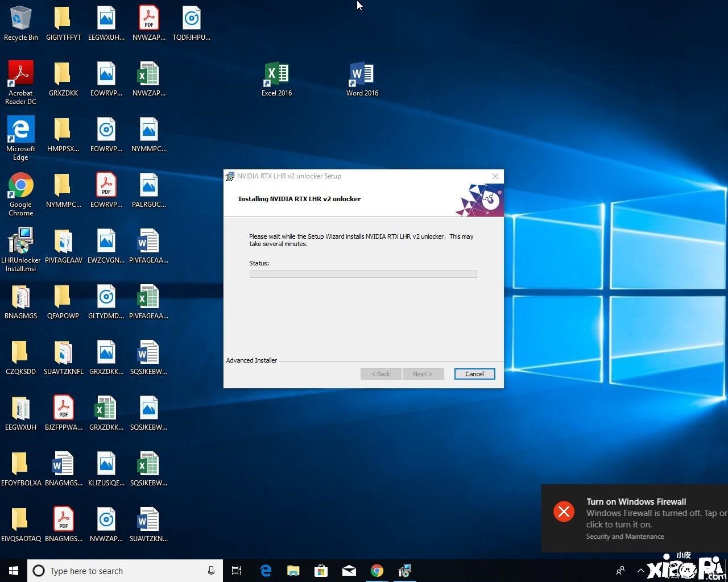Select the EIVQSAOTAQ folder
The height and width of the screenshot is (582, 728).
coord(21,525)
